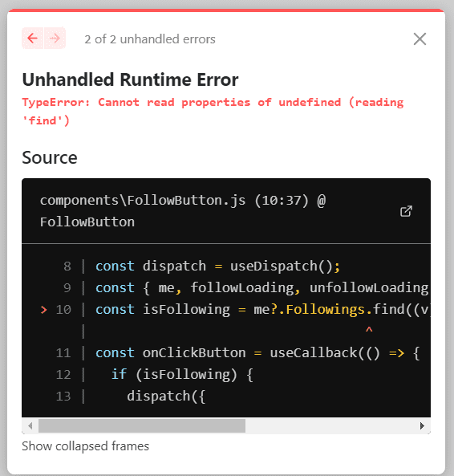Screen dimensions: 454x476
Task: Click the 'Source' section heading
Action: click(50, 157)
